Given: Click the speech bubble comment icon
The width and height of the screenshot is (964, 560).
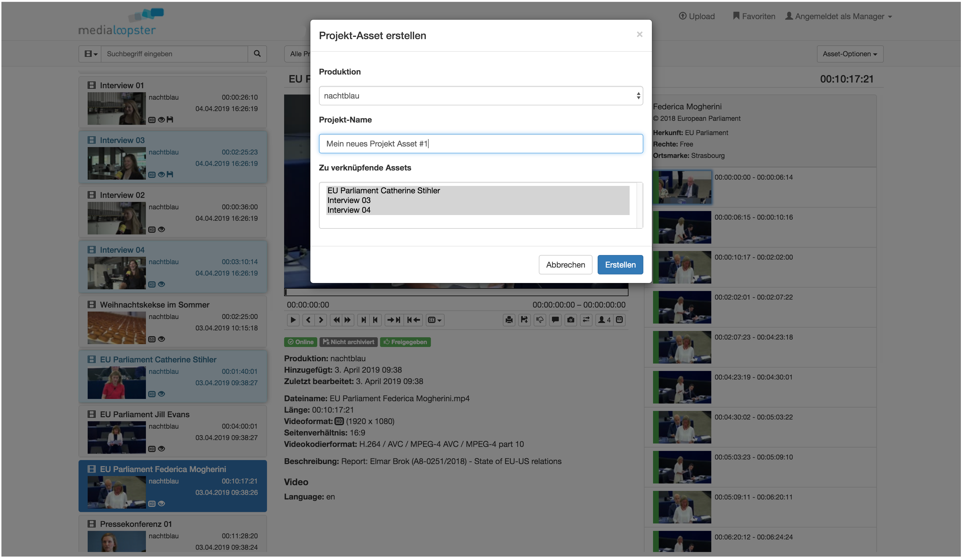Looking at the screenshot, I should click(x=555, y=320).
